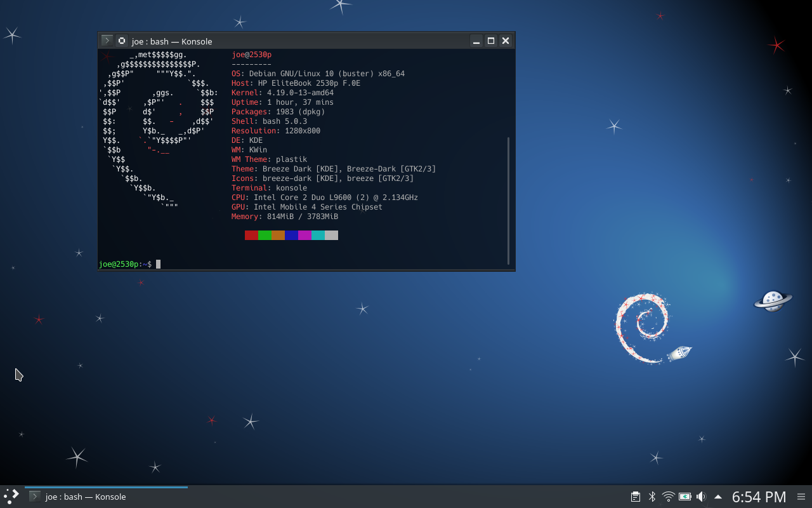Minimize the Konsole window

click(x=476, y=41)
